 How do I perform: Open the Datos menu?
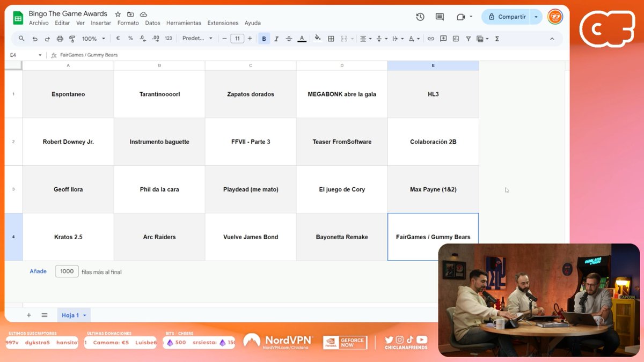152,23
